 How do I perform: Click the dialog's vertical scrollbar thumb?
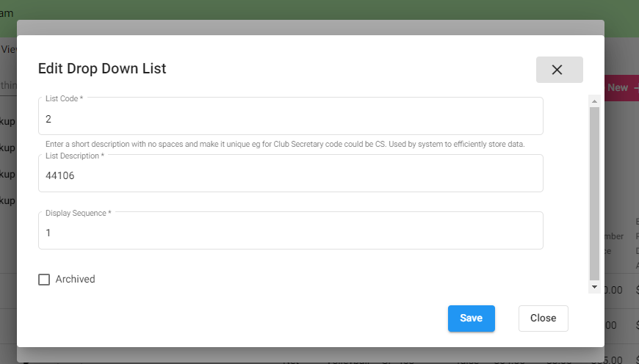point(594,194)
